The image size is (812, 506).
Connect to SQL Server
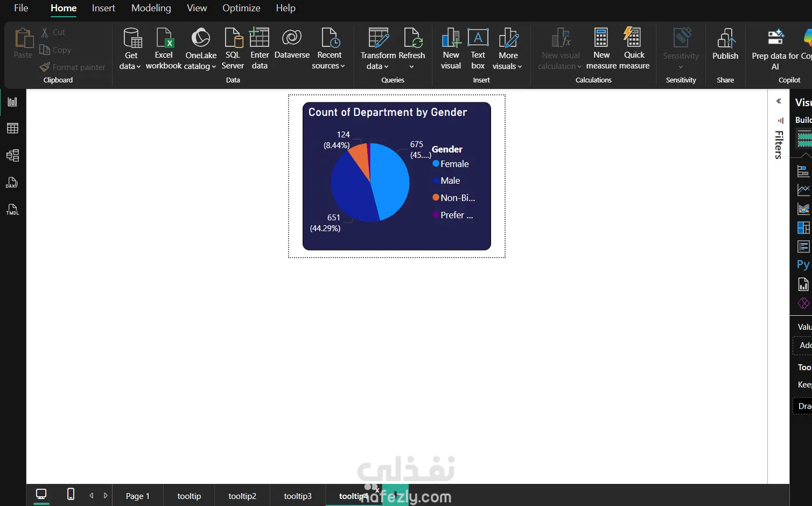[x=233, y=49]
